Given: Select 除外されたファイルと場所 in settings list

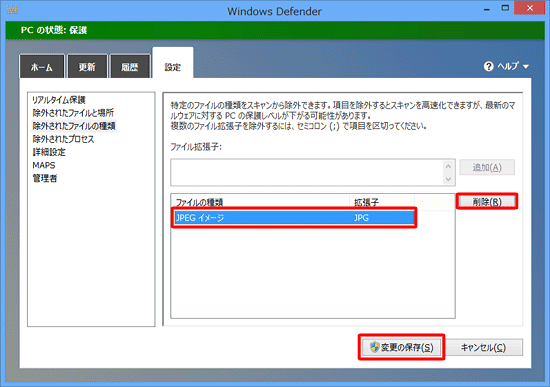Looking at the screenshot, I should point(73,113).
